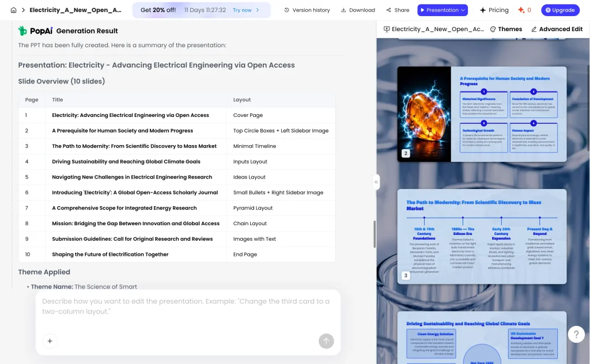Download the presentation
The image size is (590, 364).
click(358, 10)
